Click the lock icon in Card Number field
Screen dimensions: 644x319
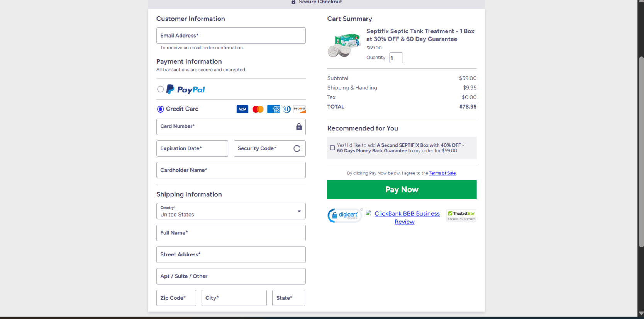click(299, 126)
